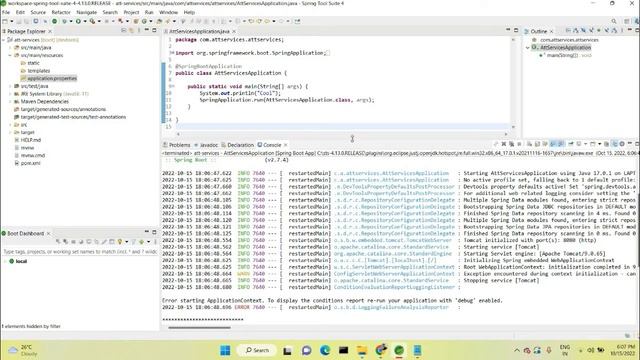The image size is (640, 360).
Task: Open the File menu
Action: click(6, 12)
